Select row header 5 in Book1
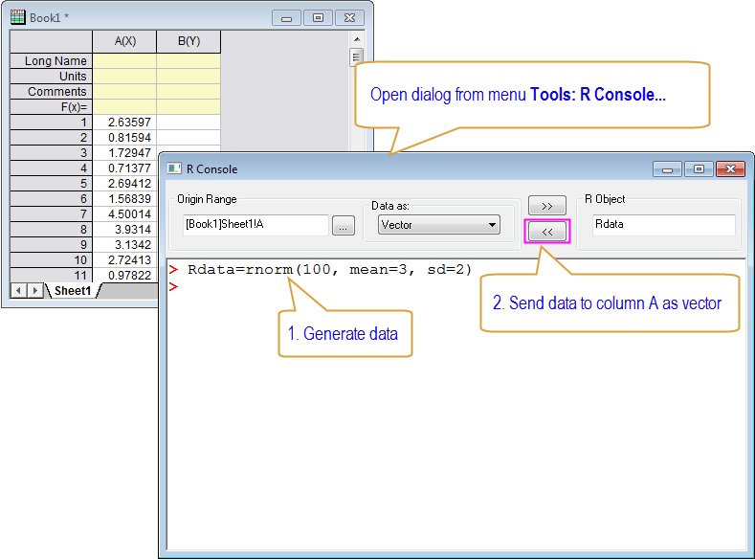 (51, 184)
